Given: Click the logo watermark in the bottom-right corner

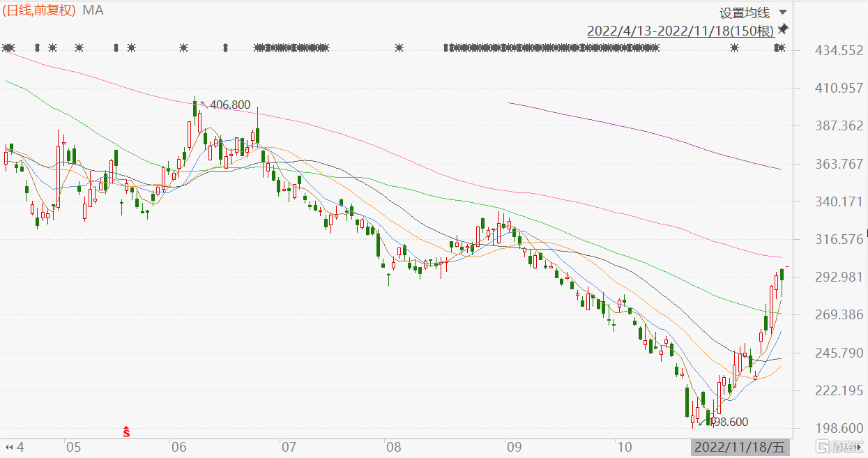Looking at the screenshot, I should tap(839, 445).
